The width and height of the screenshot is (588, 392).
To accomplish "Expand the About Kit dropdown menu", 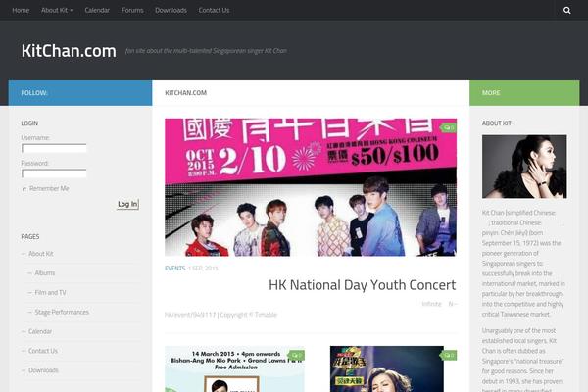I will 57,10.
